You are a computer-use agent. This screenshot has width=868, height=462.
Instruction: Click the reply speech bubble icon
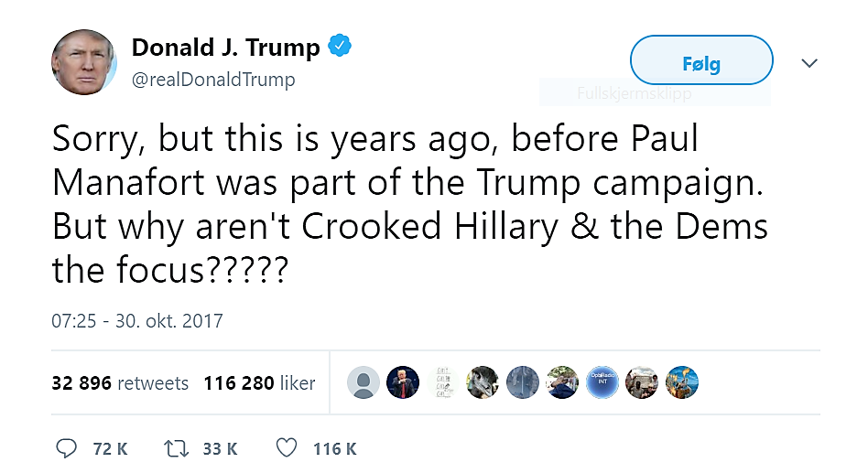coord(67,447)
